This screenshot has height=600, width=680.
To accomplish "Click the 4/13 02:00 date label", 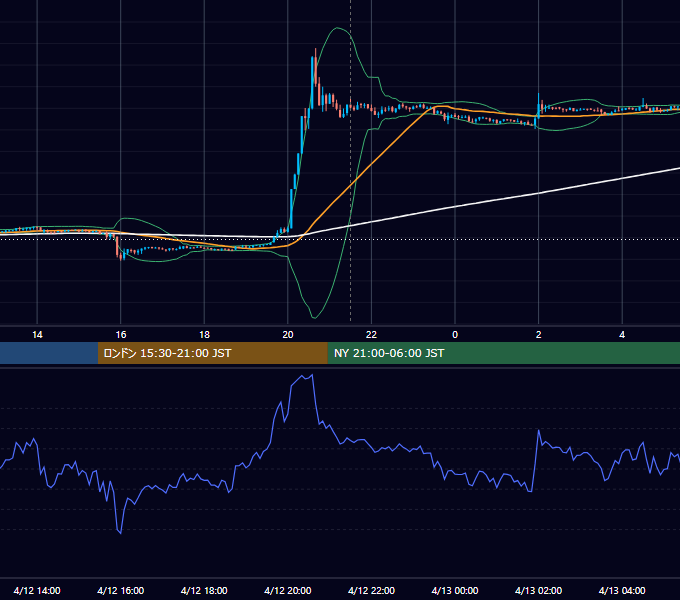I will [538, 590].
